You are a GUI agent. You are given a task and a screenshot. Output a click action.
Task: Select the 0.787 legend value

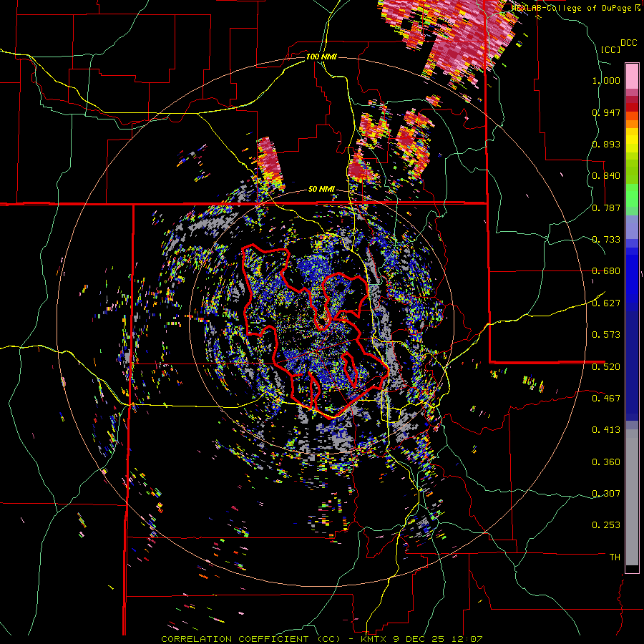click(606, 208)
